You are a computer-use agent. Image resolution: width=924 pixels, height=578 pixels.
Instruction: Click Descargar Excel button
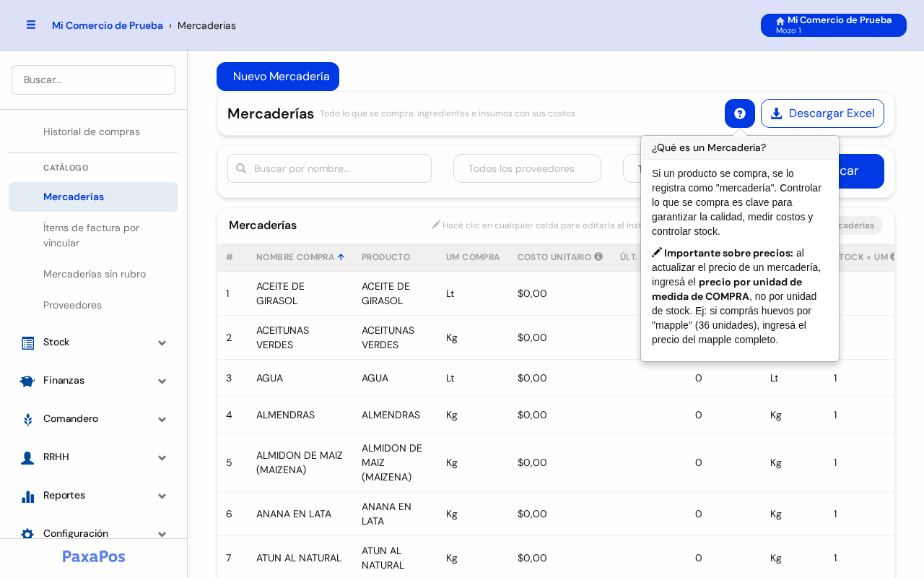coord(822,113)
